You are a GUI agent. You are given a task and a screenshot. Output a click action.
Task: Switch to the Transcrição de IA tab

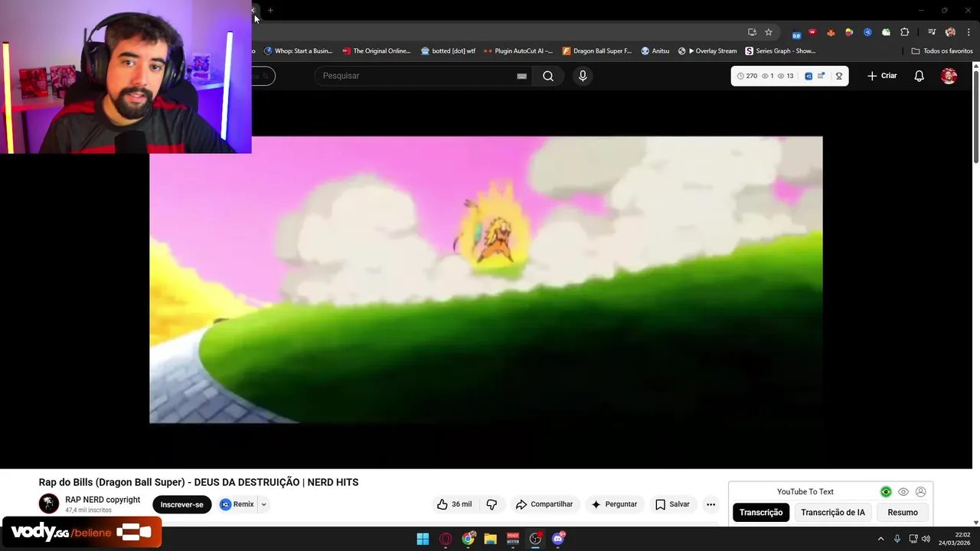coord(833,513)
